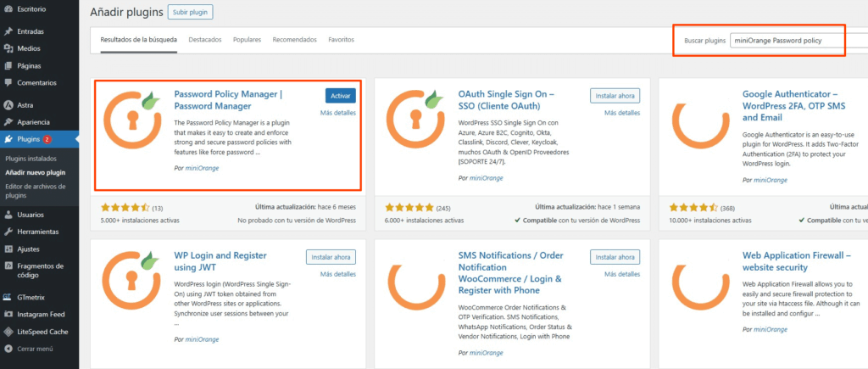
Task: Switch to the Destacados tab
Action: pos(205,40)
